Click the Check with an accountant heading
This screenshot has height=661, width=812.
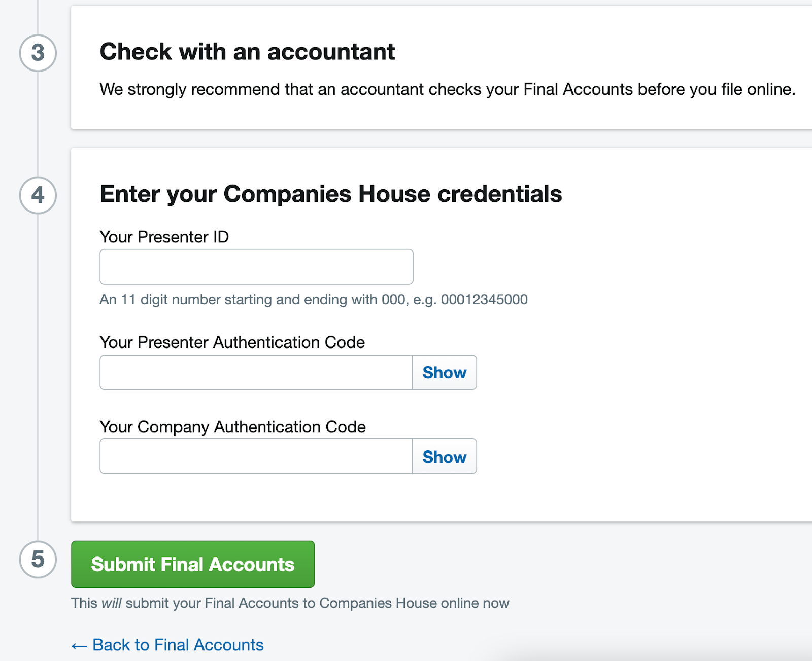click(x=247, y=52)
